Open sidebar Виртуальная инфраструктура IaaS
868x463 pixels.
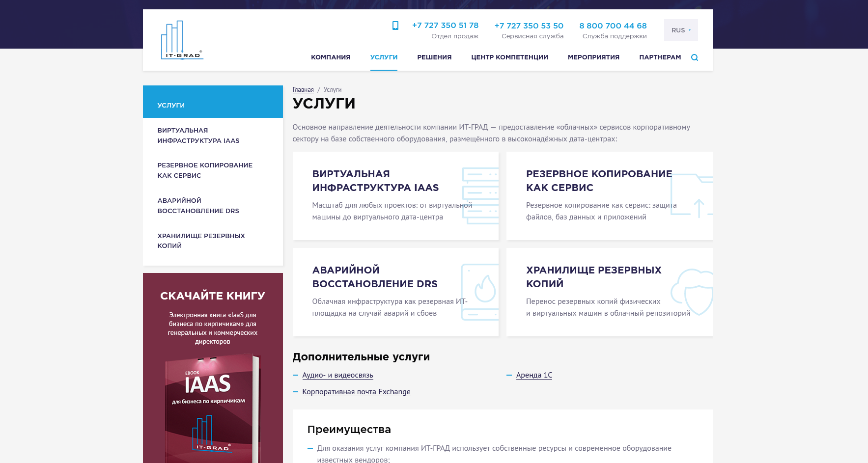point(198,136)
